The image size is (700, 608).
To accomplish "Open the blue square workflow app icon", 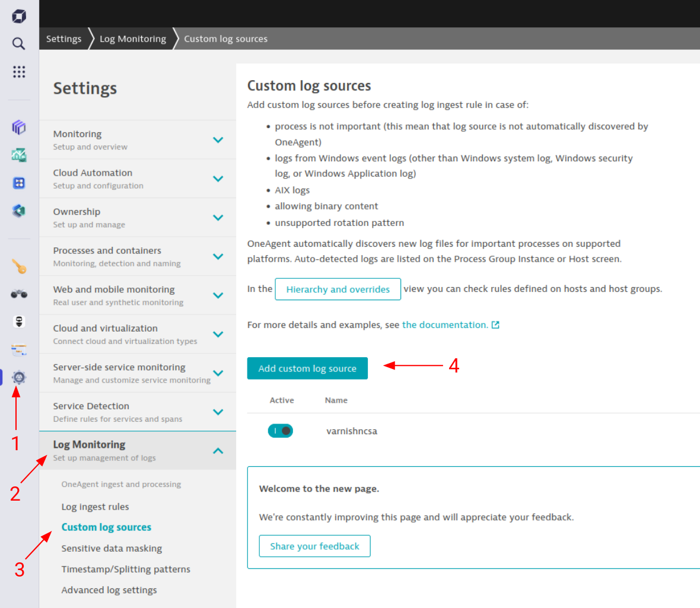I will click(19, 183).
